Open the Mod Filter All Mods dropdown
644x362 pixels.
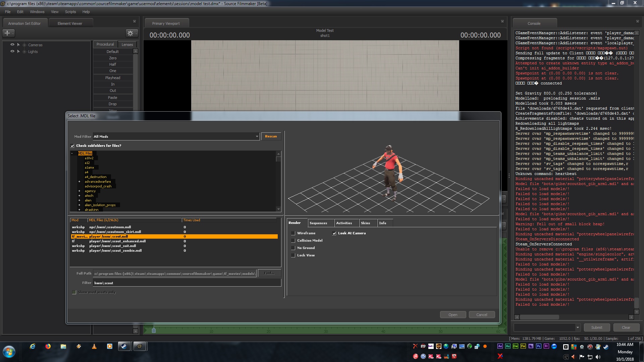[257, 136]
